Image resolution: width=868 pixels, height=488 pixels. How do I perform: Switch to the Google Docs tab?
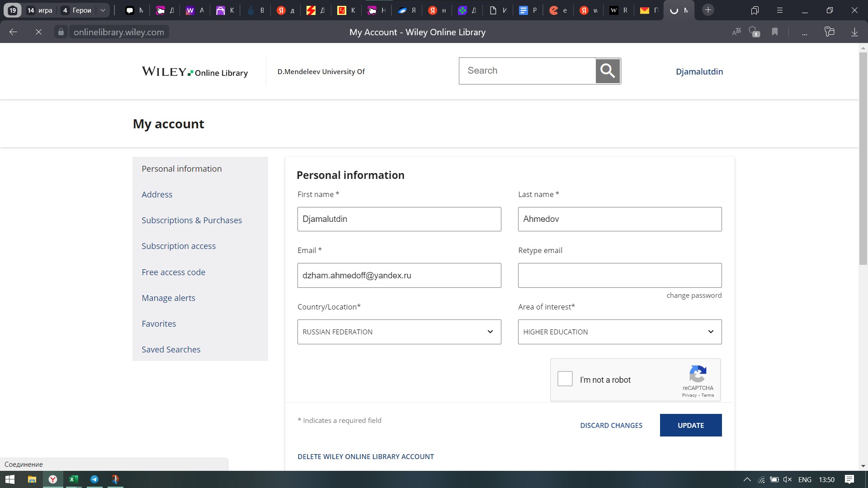point(527,10)
